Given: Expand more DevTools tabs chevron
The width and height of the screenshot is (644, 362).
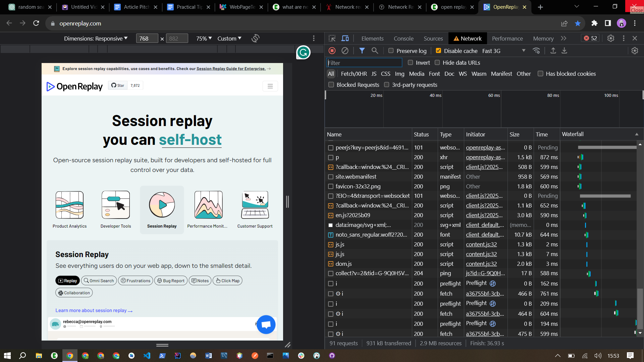Looking at the screenshot, I should coord(564,38).
